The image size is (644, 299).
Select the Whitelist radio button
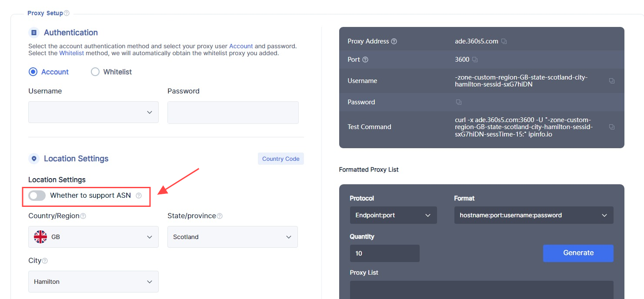(x=95, y=72)
